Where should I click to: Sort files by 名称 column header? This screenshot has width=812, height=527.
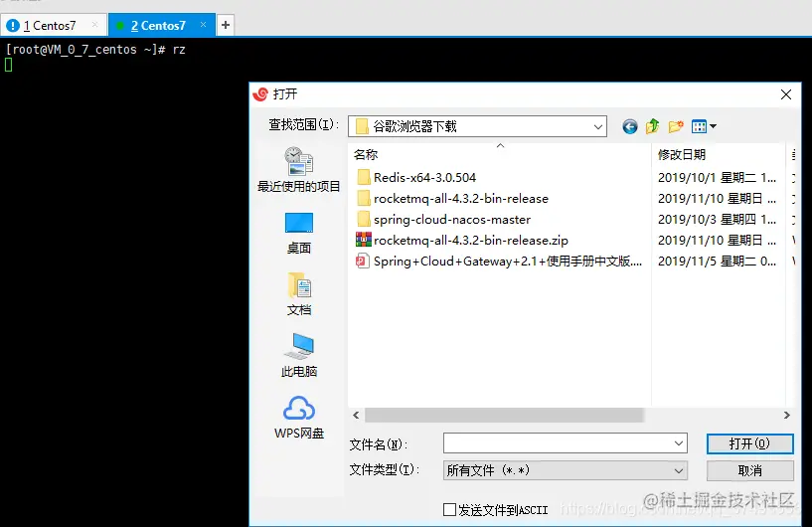(500, 154)
